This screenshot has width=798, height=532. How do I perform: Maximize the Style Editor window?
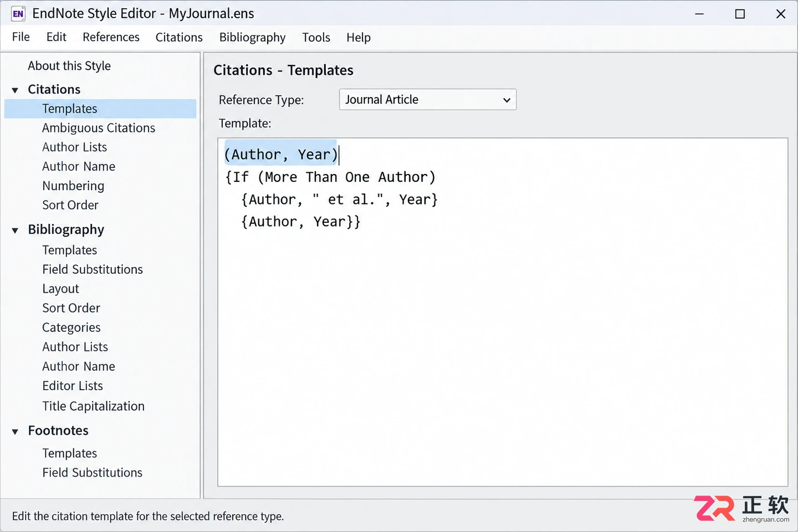(x=740, y=14)
